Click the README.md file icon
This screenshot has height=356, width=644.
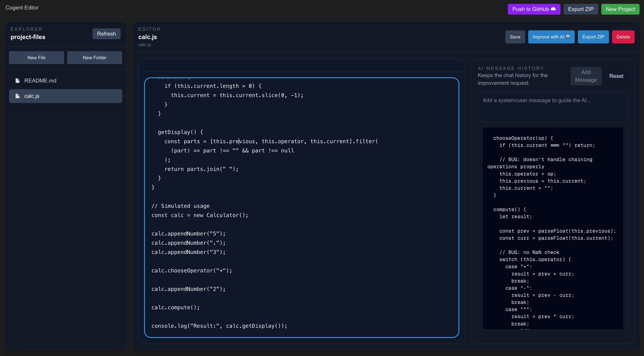click(x=18, y=80)
